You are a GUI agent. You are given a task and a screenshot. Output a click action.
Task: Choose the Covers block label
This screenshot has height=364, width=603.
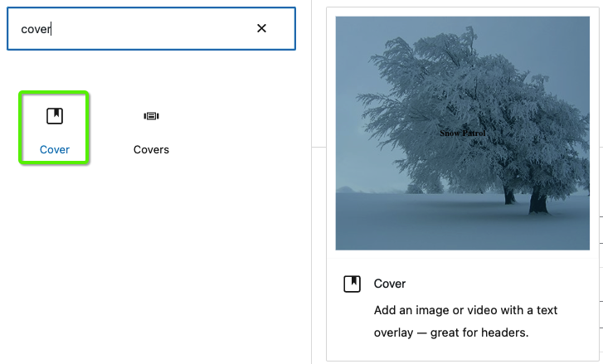click(x=151, y=149)
